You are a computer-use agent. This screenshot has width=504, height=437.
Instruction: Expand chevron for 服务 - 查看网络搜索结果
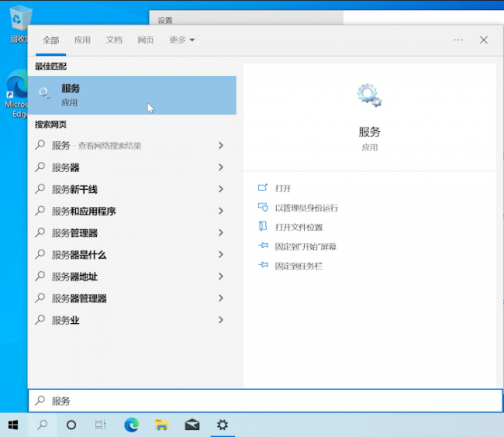pyautogui.click(x=221, y=146)
